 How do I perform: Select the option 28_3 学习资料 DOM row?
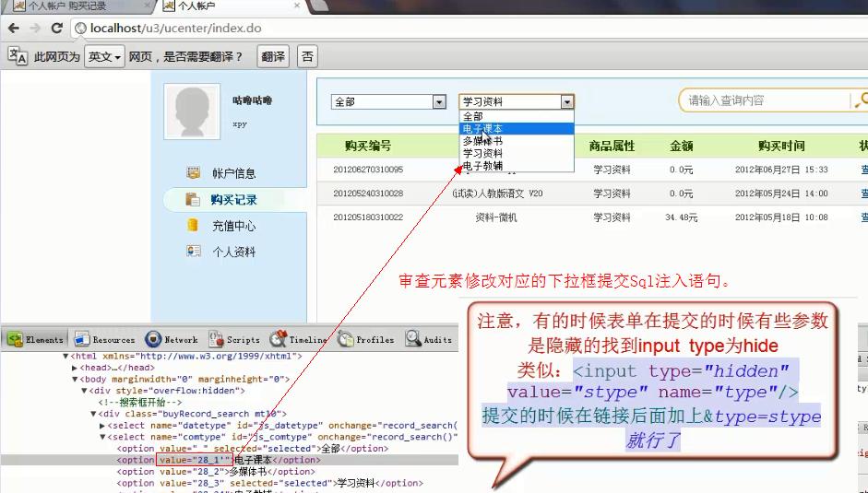tap(229, 484)
